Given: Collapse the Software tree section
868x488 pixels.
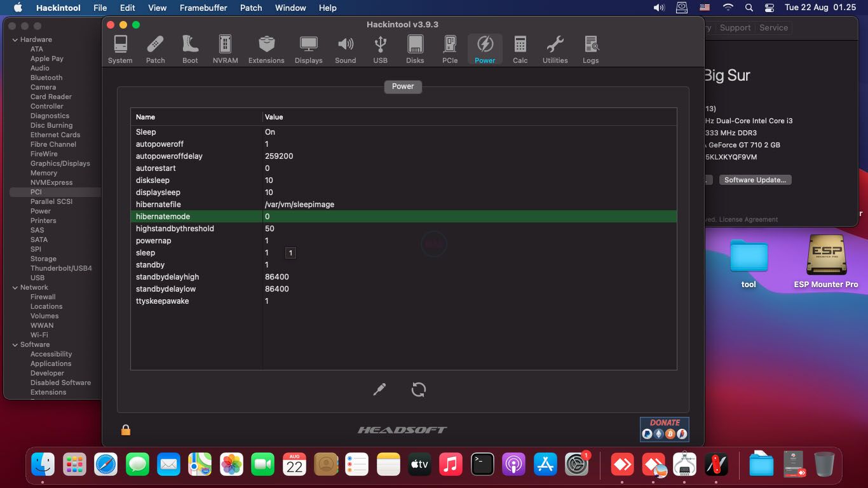Looking at the screenshot, I should tap(15, 344).
